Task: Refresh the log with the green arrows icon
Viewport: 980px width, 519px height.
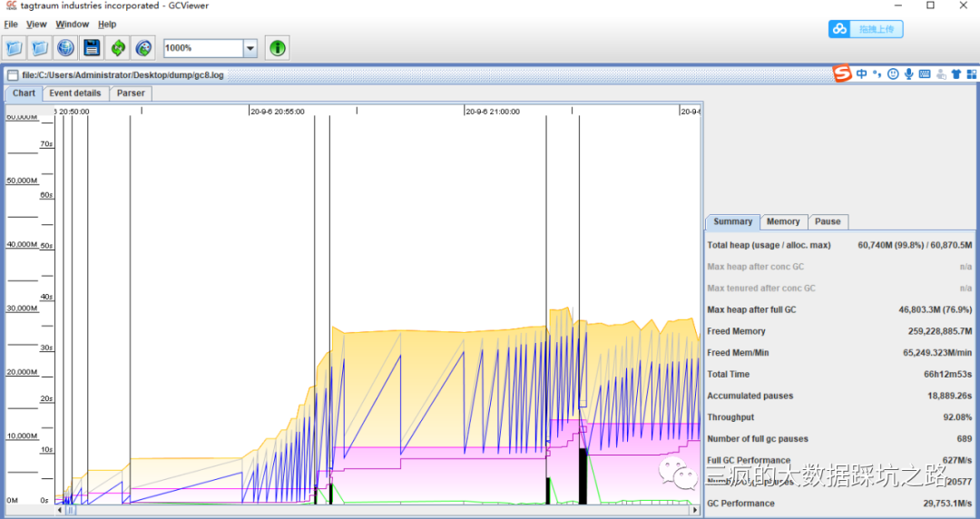Action: (117, 47)
